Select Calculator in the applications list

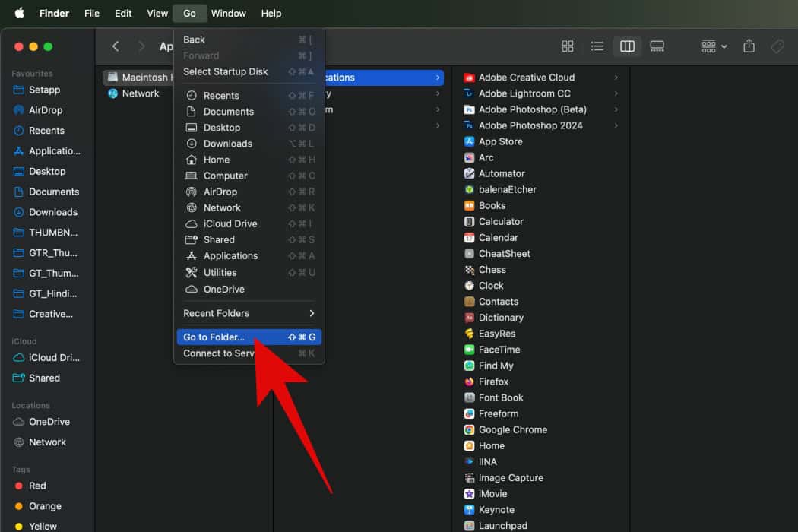pyautogui.click(x=501, y=221)
